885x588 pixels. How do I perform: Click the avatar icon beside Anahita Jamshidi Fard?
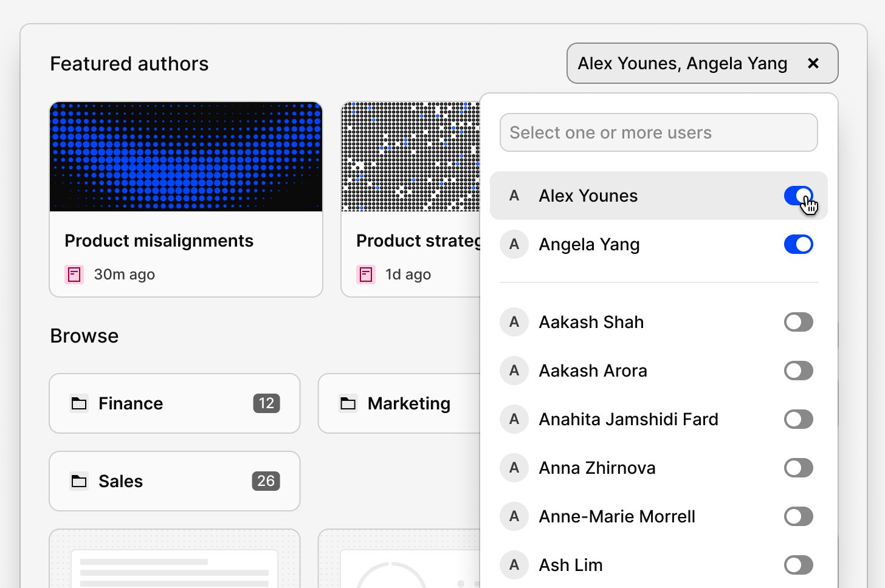(x=514, y=419)
